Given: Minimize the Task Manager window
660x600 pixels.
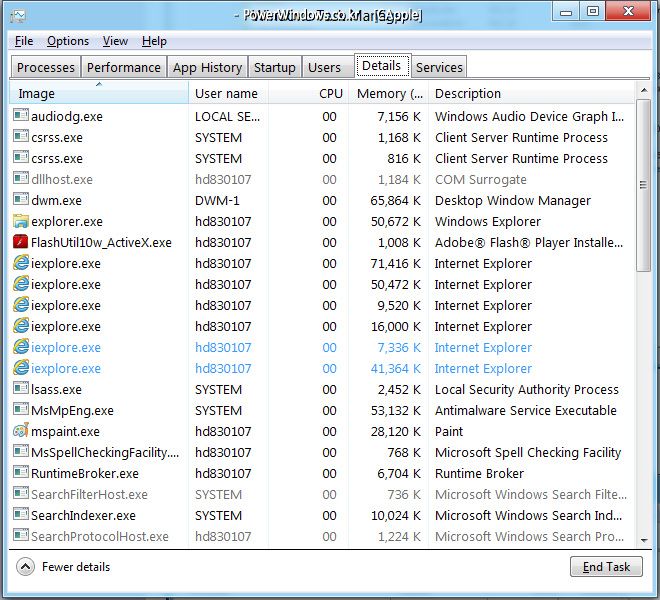Looking at the screenshot, I should click(566, 11).
